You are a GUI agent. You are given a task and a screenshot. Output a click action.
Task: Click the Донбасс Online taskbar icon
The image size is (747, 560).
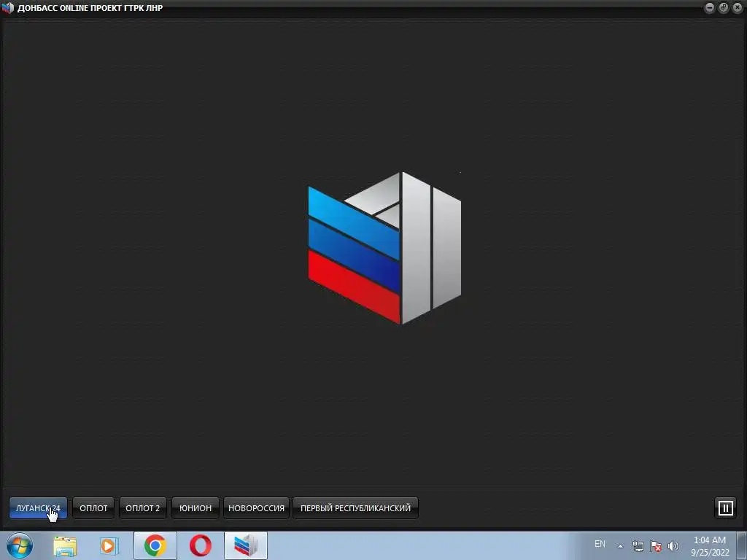(x=246, y=545)
